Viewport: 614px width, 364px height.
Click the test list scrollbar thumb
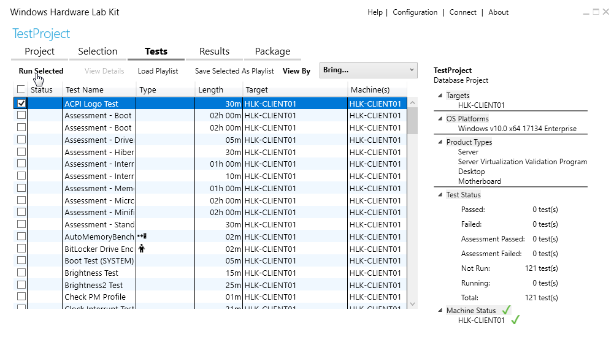(x=412, y=121)
